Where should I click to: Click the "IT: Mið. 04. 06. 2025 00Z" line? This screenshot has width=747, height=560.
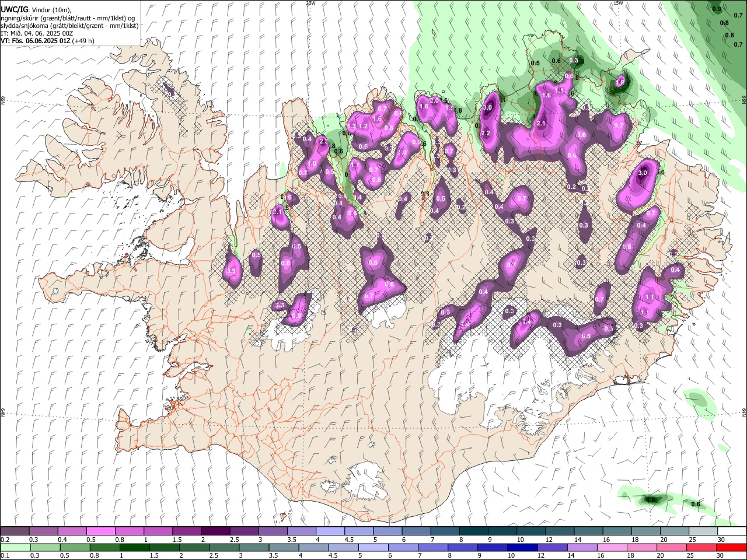37,33
